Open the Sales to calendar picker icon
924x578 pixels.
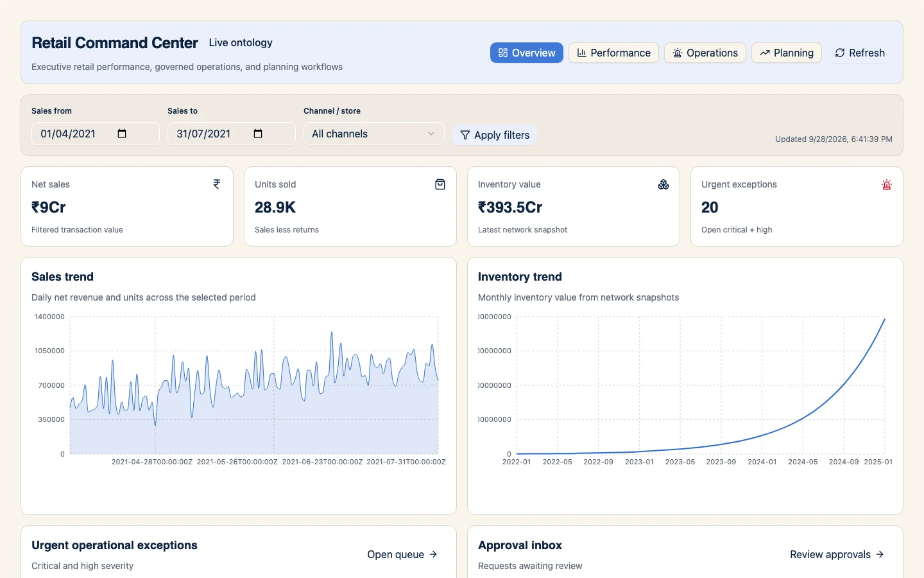click(x=258, y=134)
